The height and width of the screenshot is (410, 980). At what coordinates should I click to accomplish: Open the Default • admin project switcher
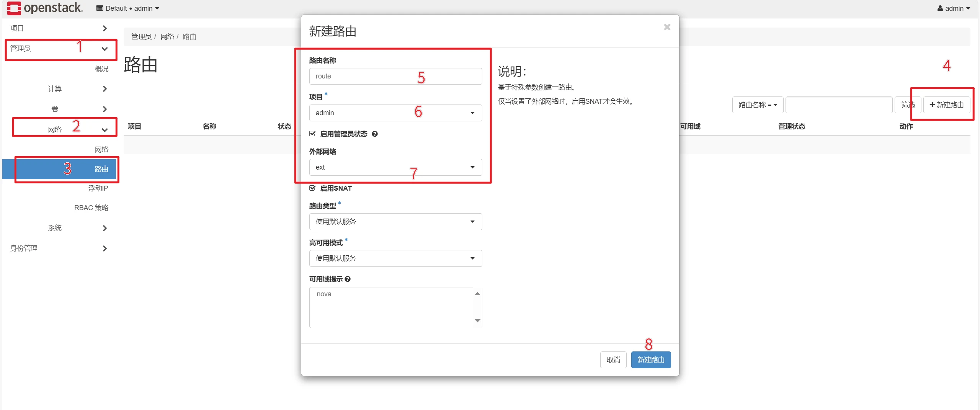(x=127, y=8)
